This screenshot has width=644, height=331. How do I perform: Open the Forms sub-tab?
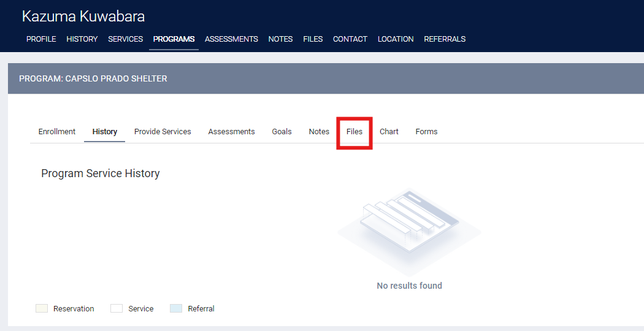click(426, 131)
